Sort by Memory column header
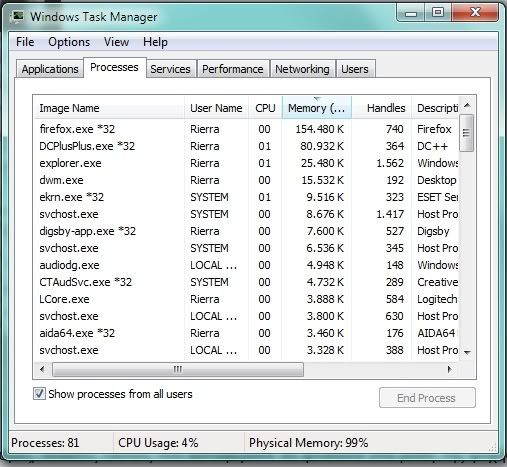 pyautogui.click(x=317, y=108)
